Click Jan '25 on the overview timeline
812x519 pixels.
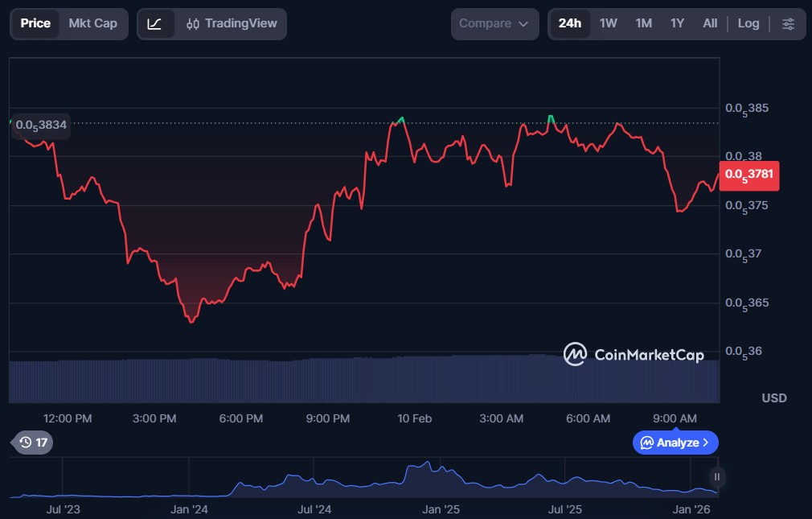(441, 509)
